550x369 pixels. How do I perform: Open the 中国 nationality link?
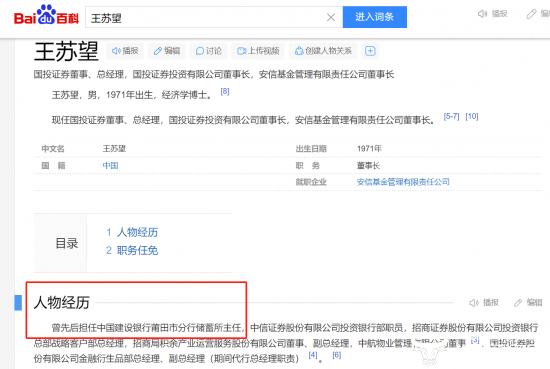click(x=110, y=165)
